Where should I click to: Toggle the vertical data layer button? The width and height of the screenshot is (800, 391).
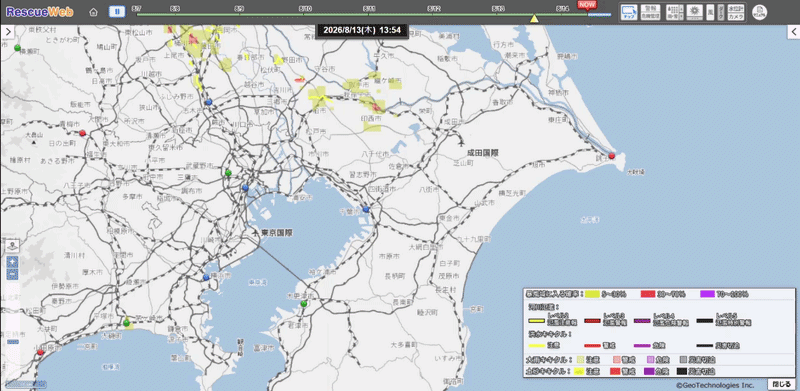click(721, 12)
